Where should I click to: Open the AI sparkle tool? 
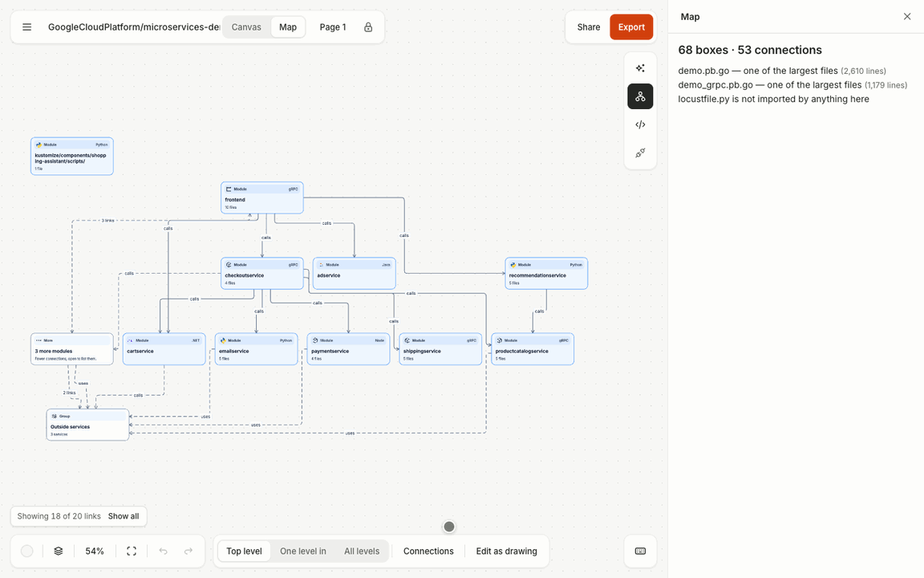tap(641, 67)
